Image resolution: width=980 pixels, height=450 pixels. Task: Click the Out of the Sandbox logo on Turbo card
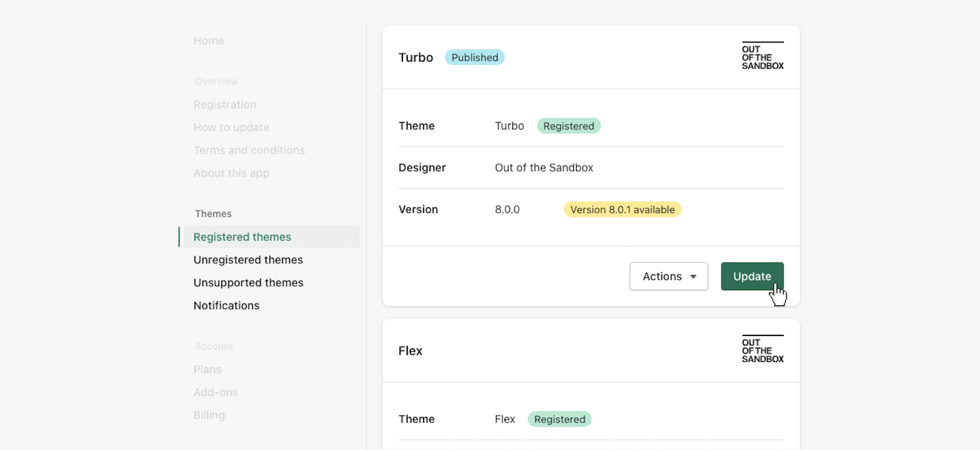point(762,56)
